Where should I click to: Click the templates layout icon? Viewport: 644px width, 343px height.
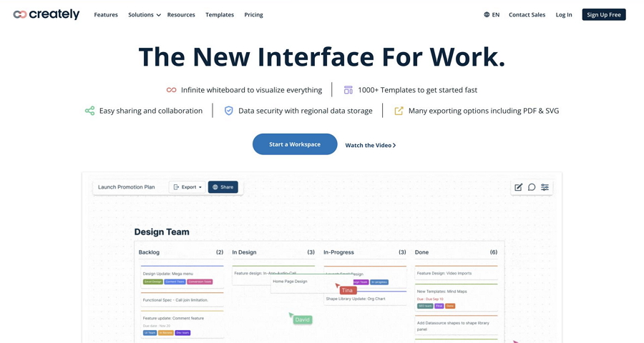point(348,90)
